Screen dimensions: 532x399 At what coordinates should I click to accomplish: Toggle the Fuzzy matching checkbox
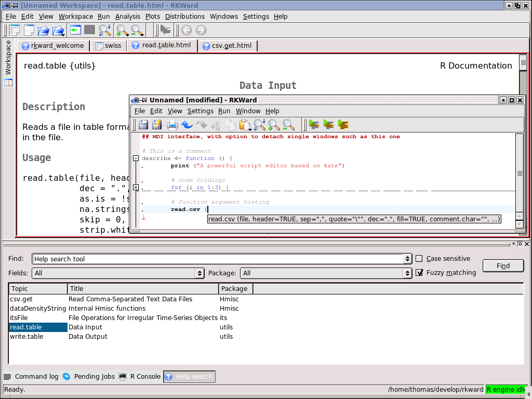pyautogui.click(x=419, y=272)
